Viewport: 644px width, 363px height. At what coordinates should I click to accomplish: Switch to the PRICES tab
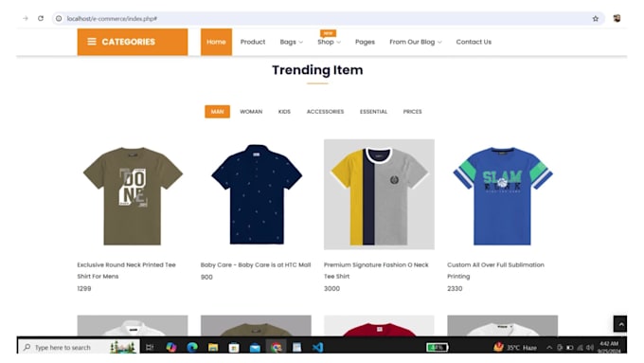[x=412, y=112]
